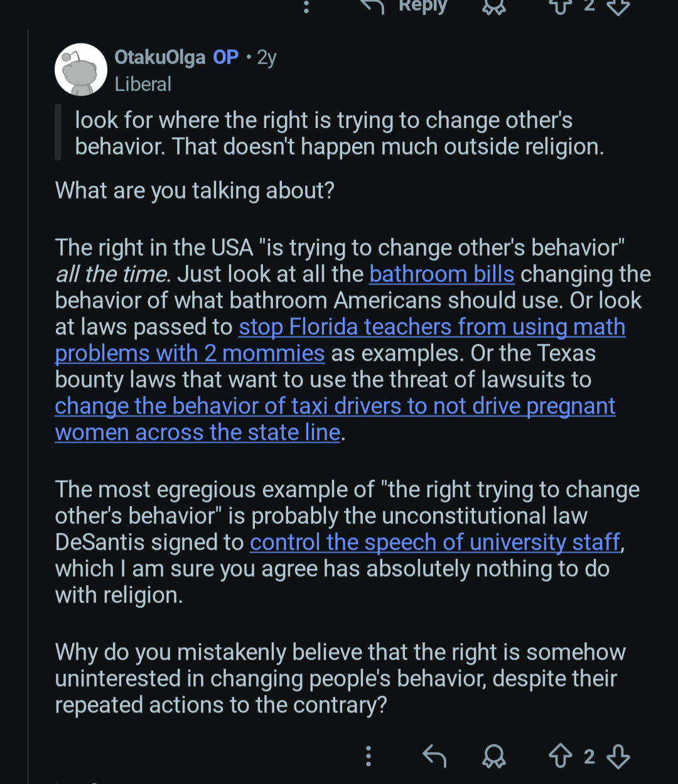Open OtakuOlga's avatar profile picture
Viewport: 678px width, 784px height.
pyautogui.click(x=81, y=70)
